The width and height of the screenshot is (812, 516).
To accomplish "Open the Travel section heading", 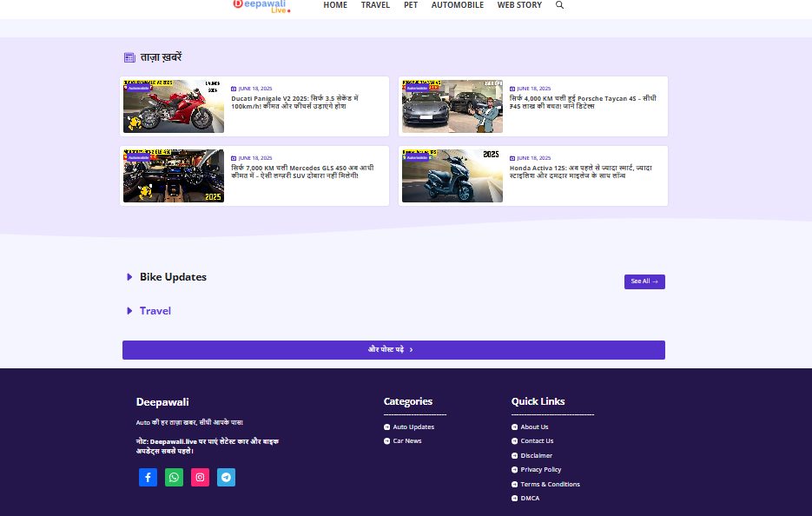I will point(155,311).
